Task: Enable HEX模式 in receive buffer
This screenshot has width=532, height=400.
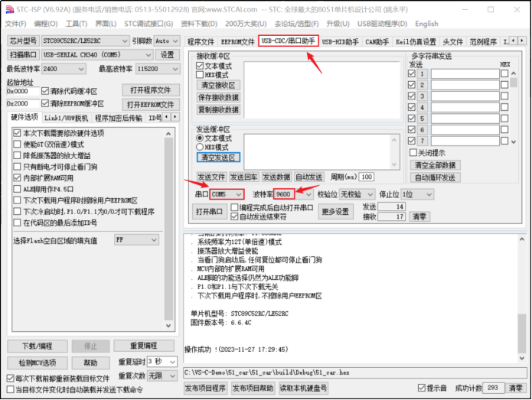Action: point(200,75)
